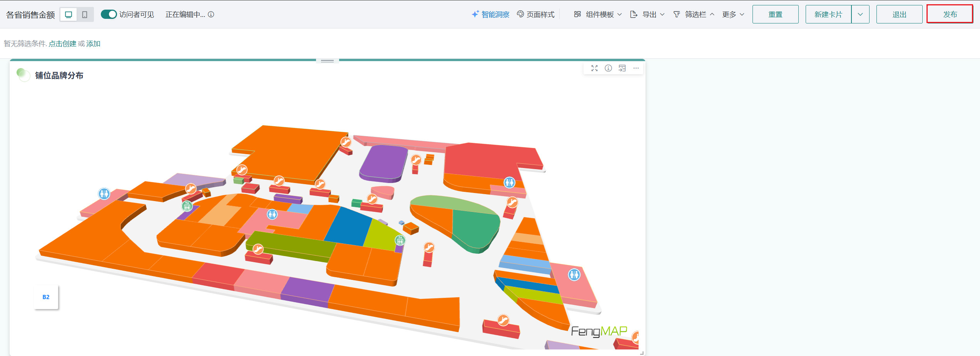980x356 pixels.
Task: Click the 重置 reset button
Action: (775, 14)
